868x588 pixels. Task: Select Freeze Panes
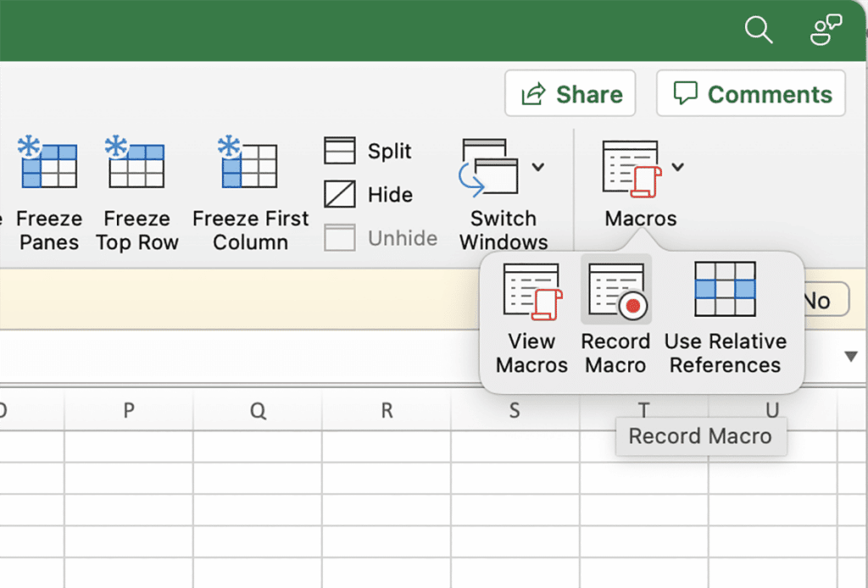tap(48, 194)
